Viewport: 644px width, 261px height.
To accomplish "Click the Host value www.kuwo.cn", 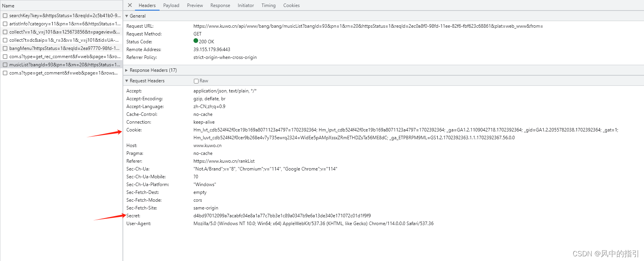I will tap(208, 146).
